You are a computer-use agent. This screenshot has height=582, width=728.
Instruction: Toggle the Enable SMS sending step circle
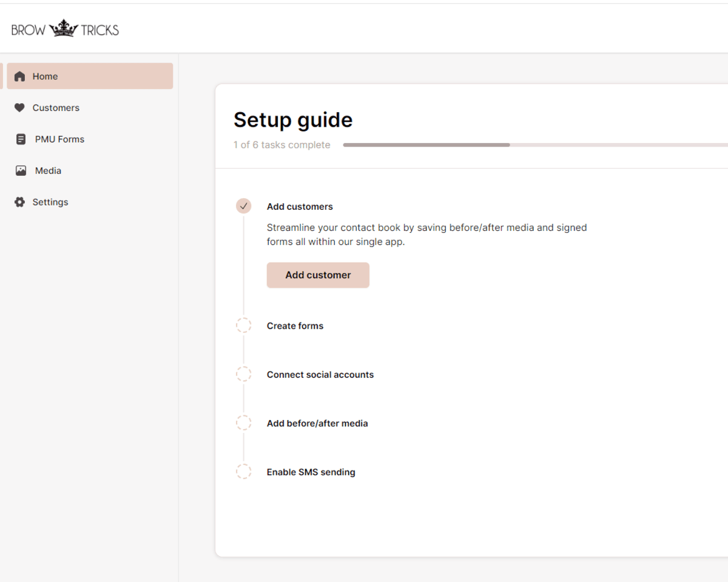(243, 472)
